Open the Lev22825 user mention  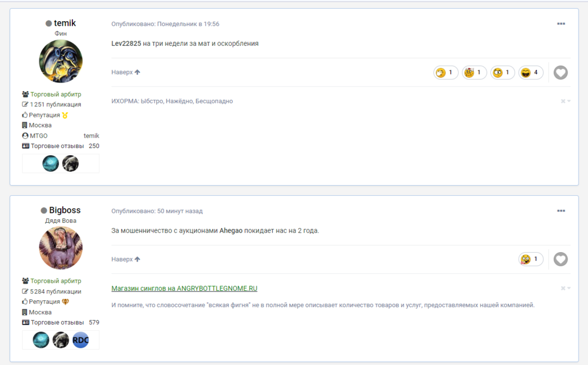click(126, 43)
